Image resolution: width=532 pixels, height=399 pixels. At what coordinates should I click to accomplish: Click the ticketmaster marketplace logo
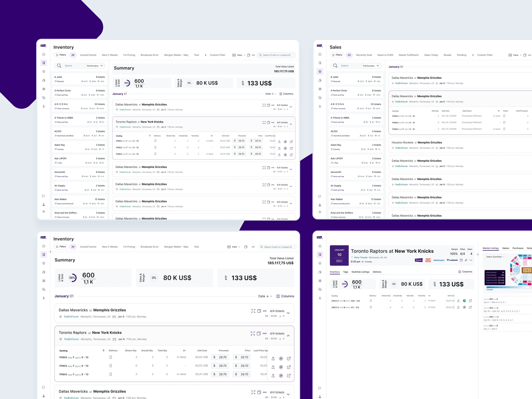pyautogui.click(x=439, y=260)
